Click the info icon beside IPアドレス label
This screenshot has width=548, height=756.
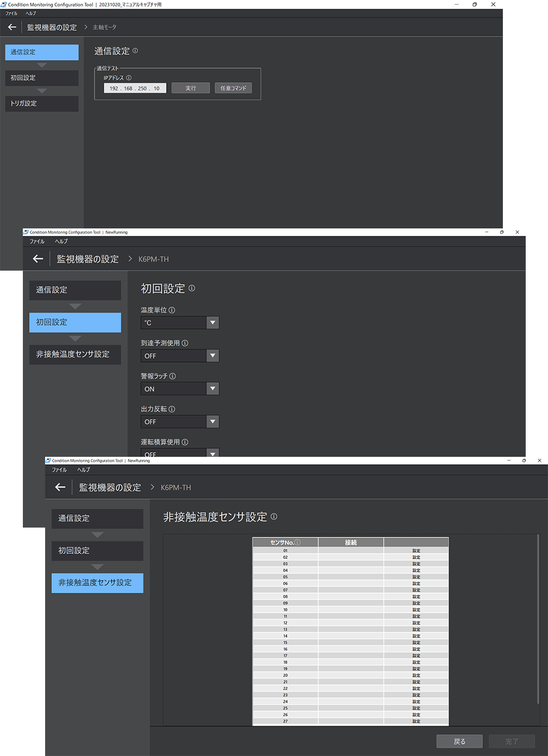[x=129, y=77]
